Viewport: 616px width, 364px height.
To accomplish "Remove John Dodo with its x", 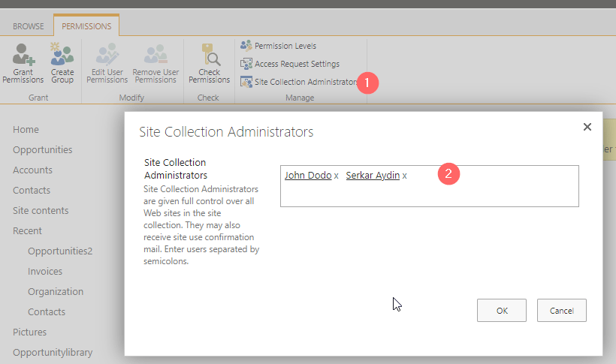I will [x=337, y=176].
